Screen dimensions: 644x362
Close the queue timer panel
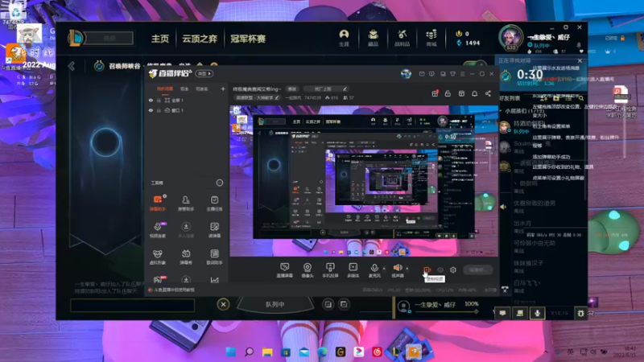tap(580, 61)
